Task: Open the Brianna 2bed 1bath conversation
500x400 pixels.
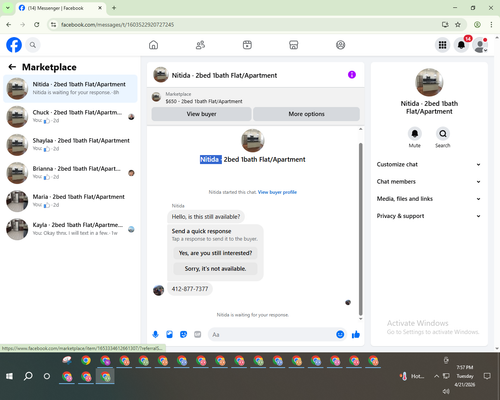Action: pyautogui.click(x=70, y=173)
